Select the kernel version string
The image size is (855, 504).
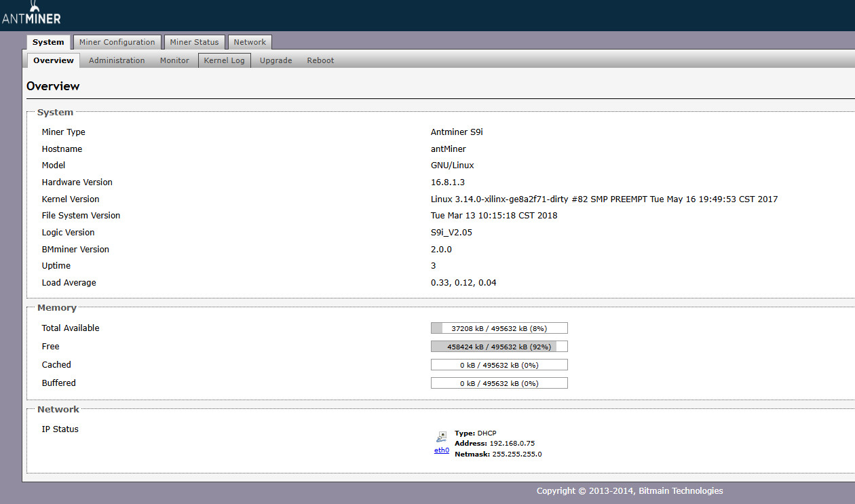coord(604,199)
